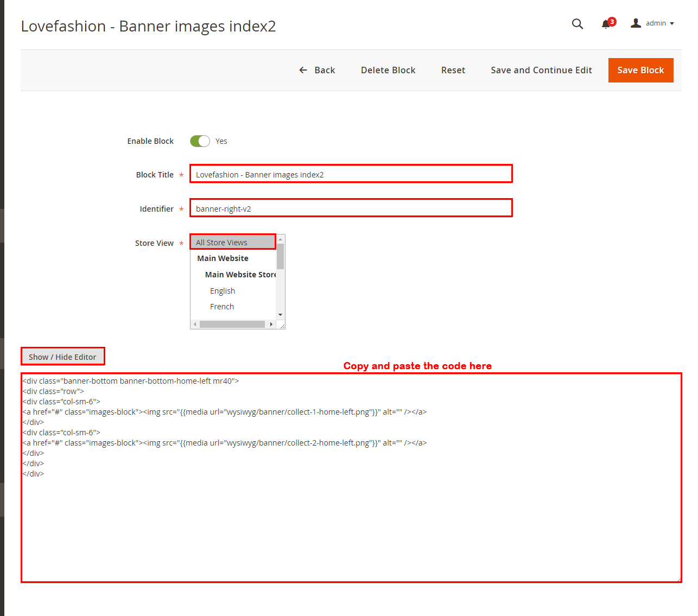The image size is (698, 616).
Task: Click the Store View horizontal scrollbar thumb
Action: (x=232, y=324)
